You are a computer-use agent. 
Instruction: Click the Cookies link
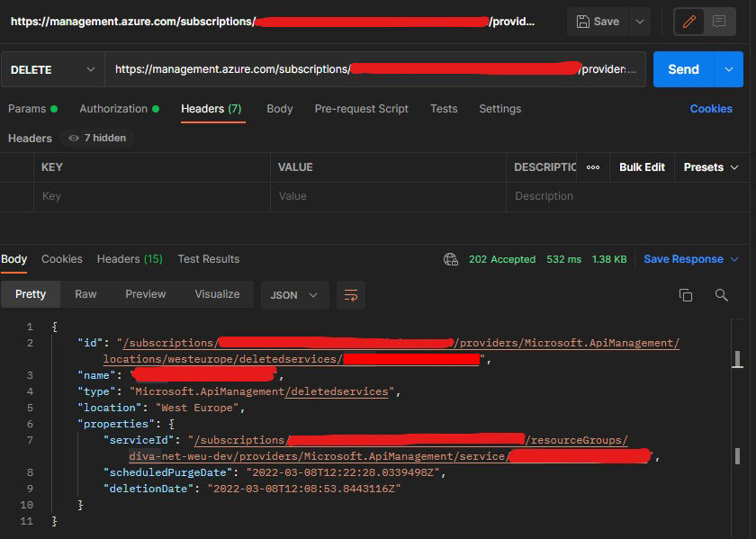711,109
